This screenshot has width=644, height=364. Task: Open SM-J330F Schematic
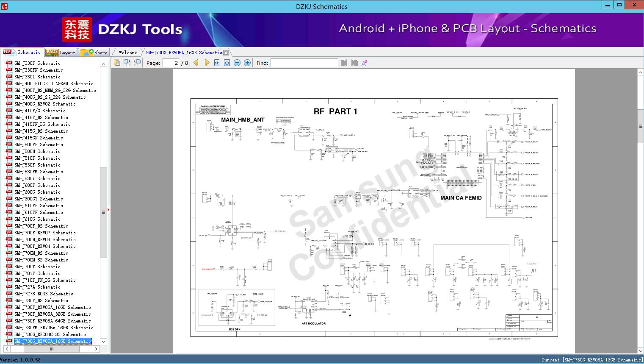pyautogui.click(x=37, y=63)
